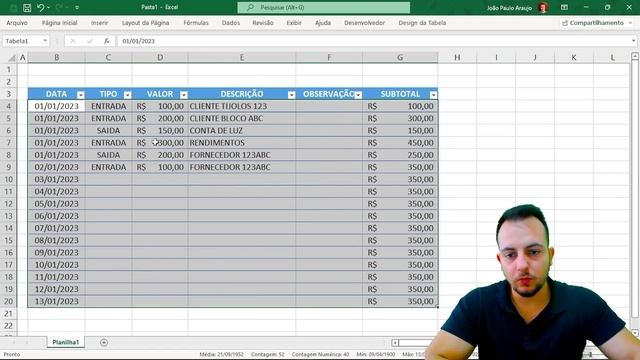Open the Layout da Página tab
Image resolution: width=640 pixels, height=360 pixels.
point(146,23)
